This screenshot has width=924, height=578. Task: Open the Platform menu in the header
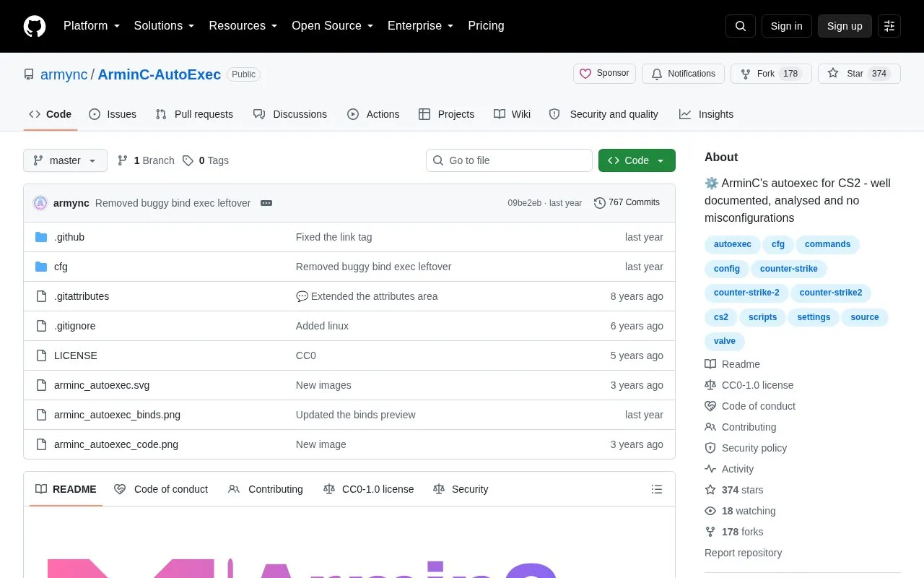point(92,26)
